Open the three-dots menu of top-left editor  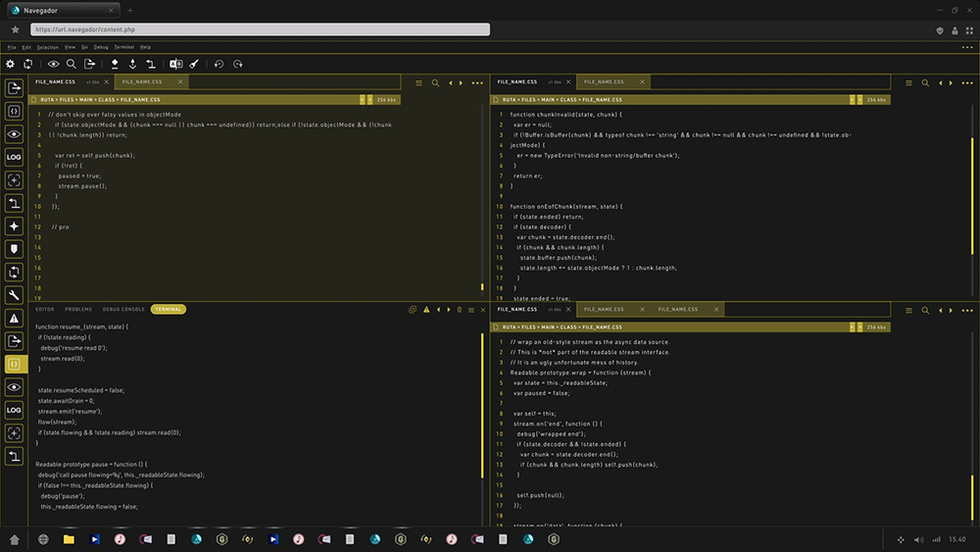coord(477,82)
